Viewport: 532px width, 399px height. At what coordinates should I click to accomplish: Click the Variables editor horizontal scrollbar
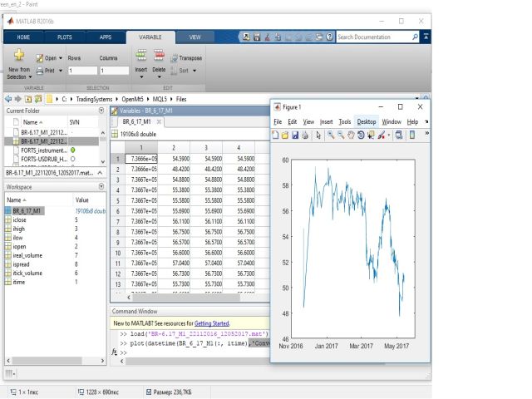coord(186,298)
